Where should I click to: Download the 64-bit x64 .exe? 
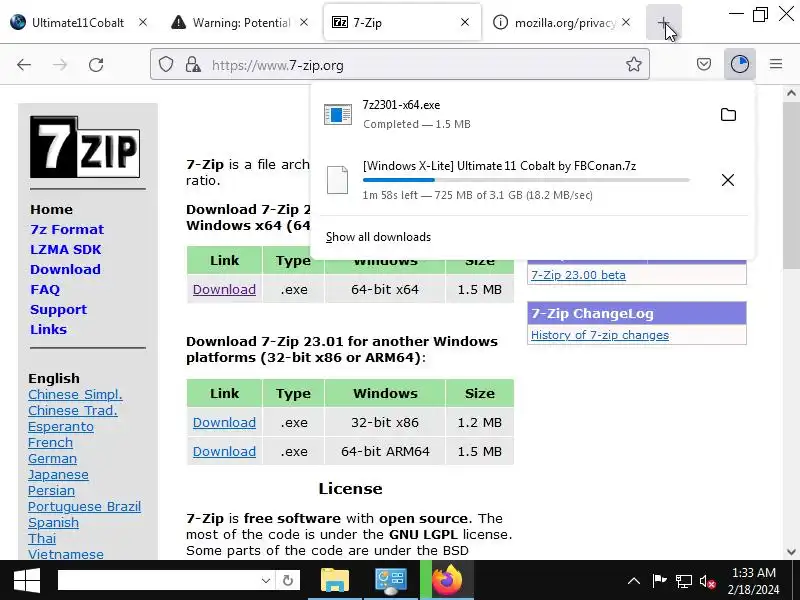224,289
